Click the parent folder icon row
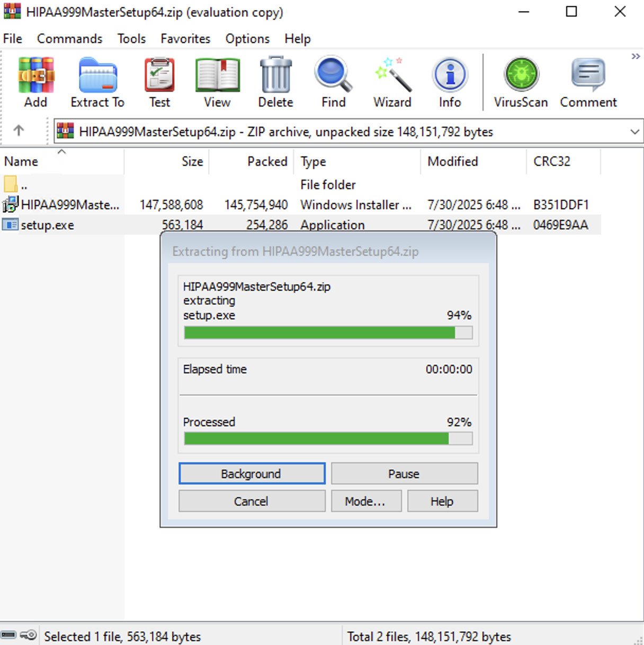644x645 pixels. click(x=11, y=184)
